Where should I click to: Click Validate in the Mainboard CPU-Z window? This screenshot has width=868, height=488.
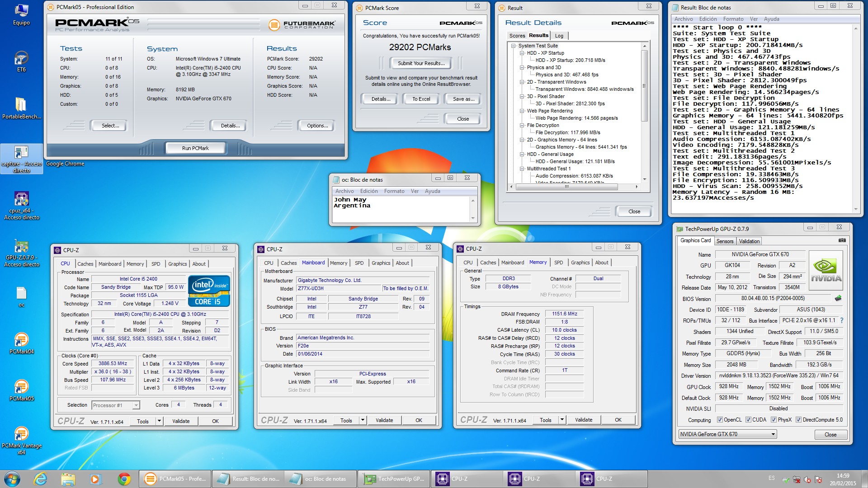[x=384, y=420]
